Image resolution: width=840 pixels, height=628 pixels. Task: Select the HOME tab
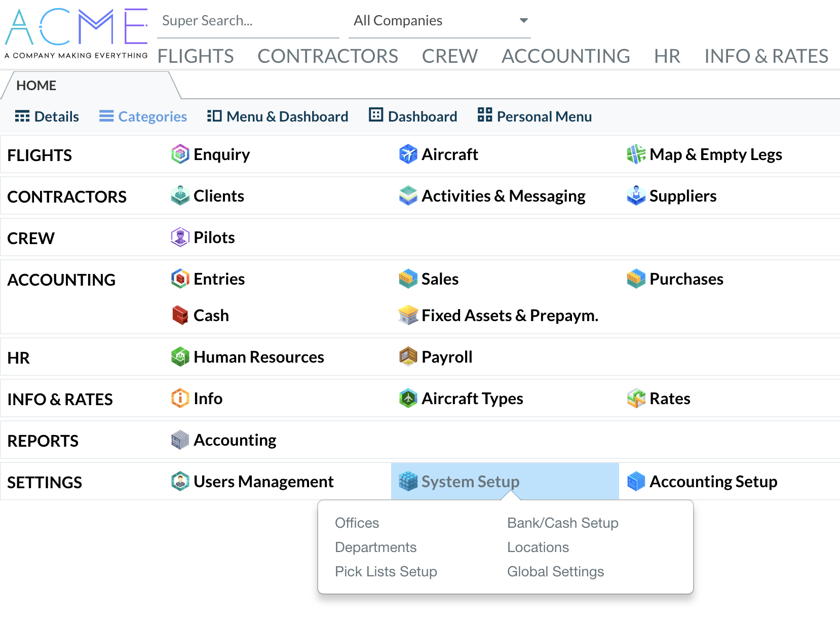[x=36, y=86]
